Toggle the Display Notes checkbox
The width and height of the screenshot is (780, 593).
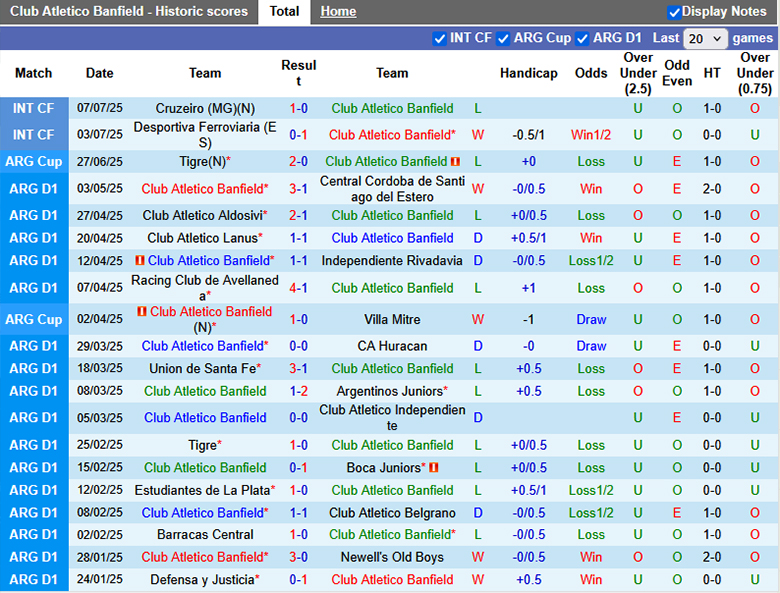click(x=674, y=12)
